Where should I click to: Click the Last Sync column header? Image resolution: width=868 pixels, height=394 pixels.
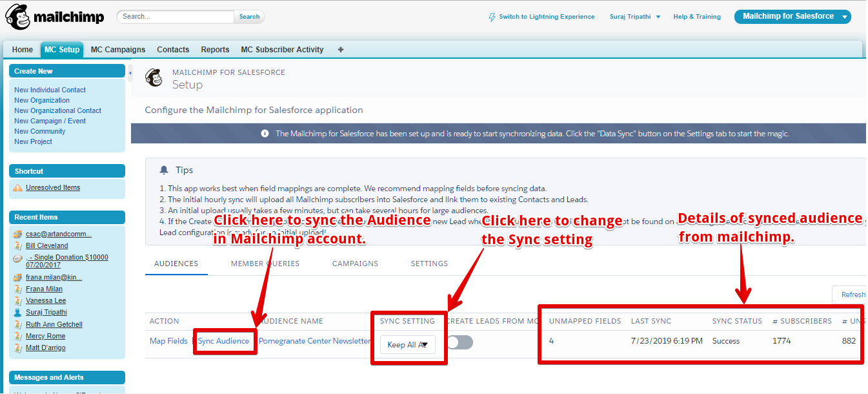(651, 321)
